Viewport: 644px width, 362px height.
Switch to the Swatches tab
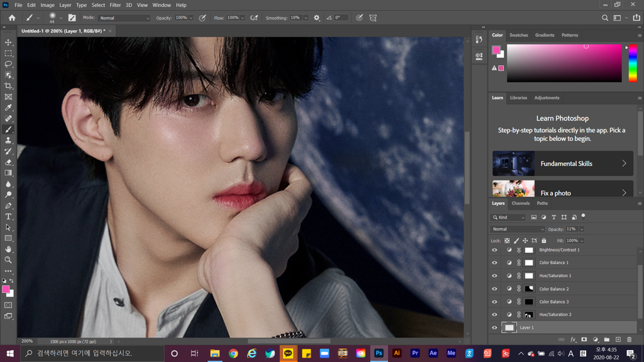(x=519, y=35)
